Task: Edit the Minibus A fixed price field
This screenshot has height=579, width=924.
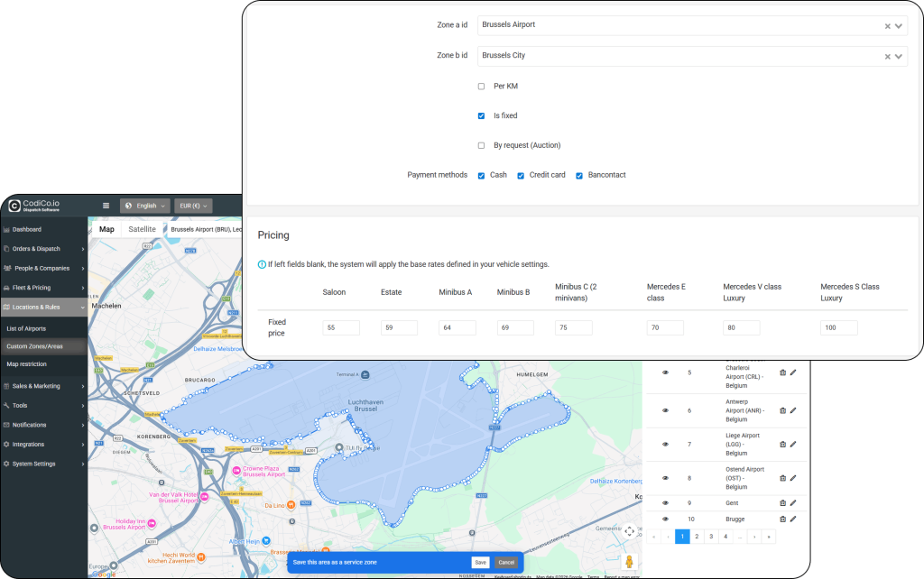Action: 457,327
